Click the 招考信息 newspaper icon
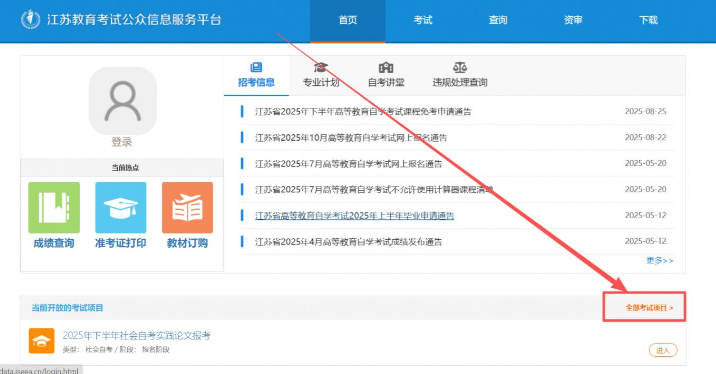 256,68
